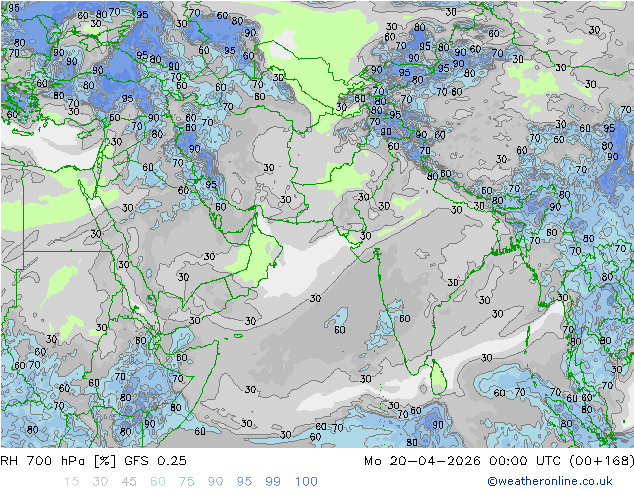Click the 'RH 700 hPa [%] GFS 0.25' title

tap(93, 460)
